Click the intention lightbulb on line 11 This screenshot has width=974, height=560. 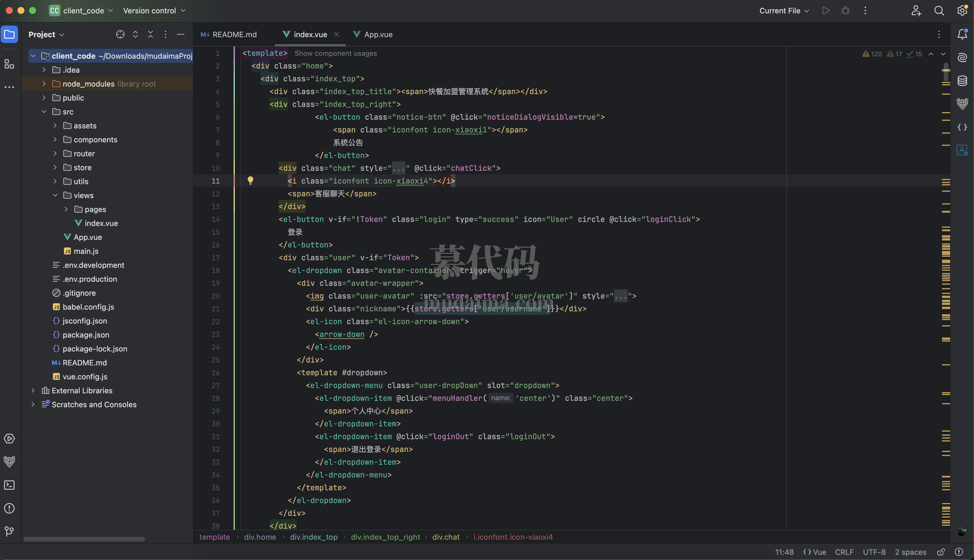(250, 180)
